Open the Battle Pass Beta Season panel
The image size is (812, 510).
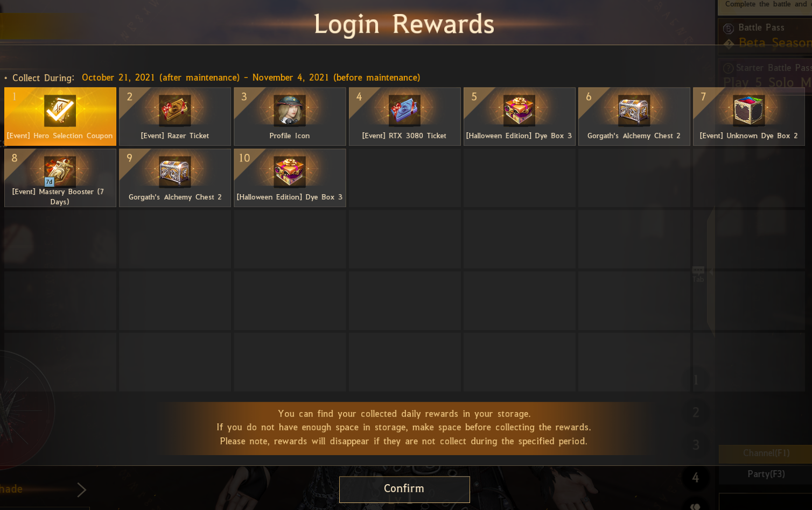point(766,36)
